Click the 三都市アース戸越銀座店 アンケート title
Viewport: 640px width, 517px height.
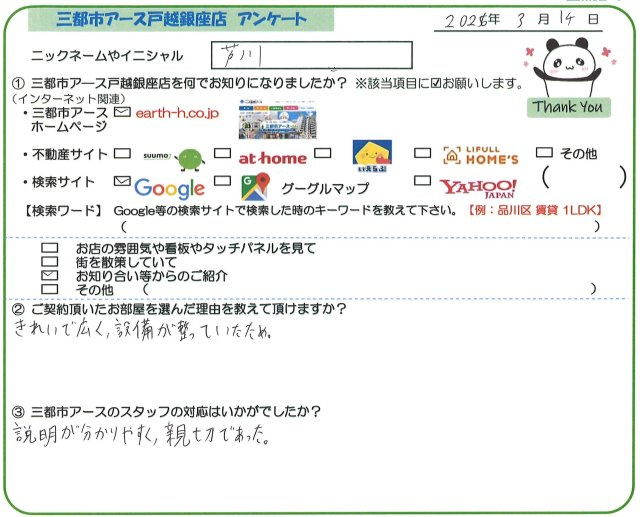click(x=181, y=19)
